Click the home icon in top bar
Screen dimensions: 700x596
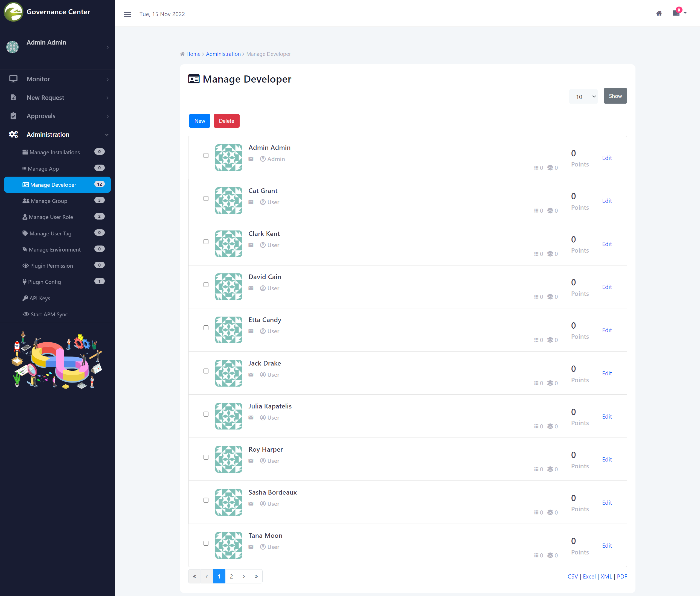click(x=659, y=13)
